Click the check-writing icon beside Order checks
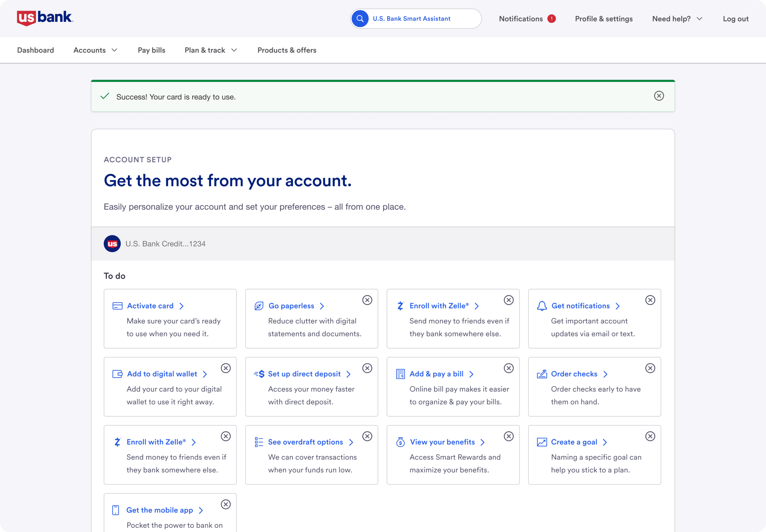Screen dimensions: 766x532 click(542, 374)
